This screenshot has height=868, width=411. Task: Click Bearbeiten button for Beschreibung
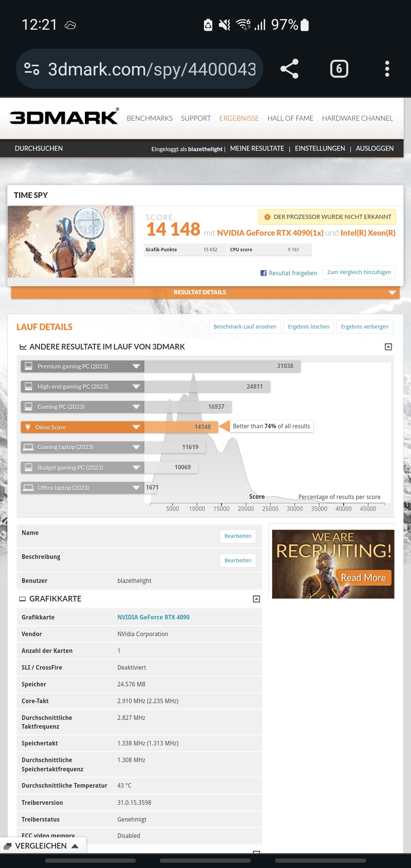[x=238, y=560]
